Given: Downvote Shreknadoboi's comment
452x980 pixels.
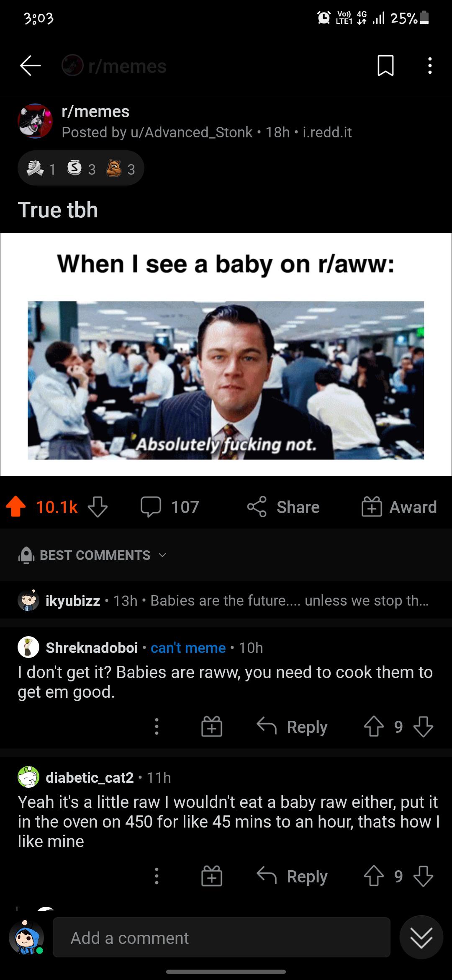Looking at the screenshot, I should point(423,727).
